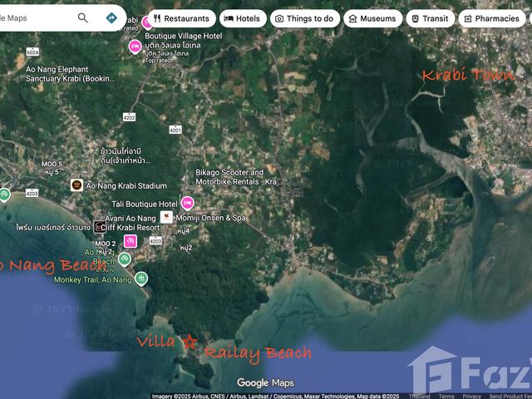Click the Monkey Trail, Ao Nang green pin
Viewport: 532px width, 399px height.
pyautogui.click(x=141, y=279)
